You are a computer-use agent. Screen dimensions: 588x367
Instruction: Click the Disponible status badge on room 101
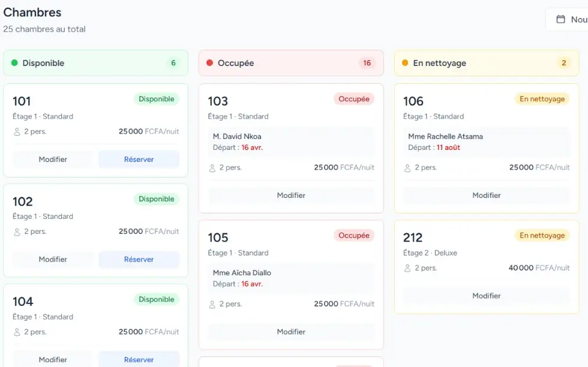click(x=157, y=99)
